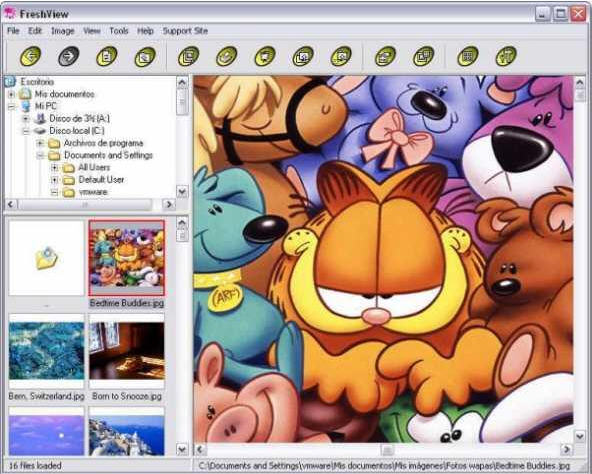Select Escritorio in the folder tree
Viewport: 592px width, 474px height.
[37, 82]
